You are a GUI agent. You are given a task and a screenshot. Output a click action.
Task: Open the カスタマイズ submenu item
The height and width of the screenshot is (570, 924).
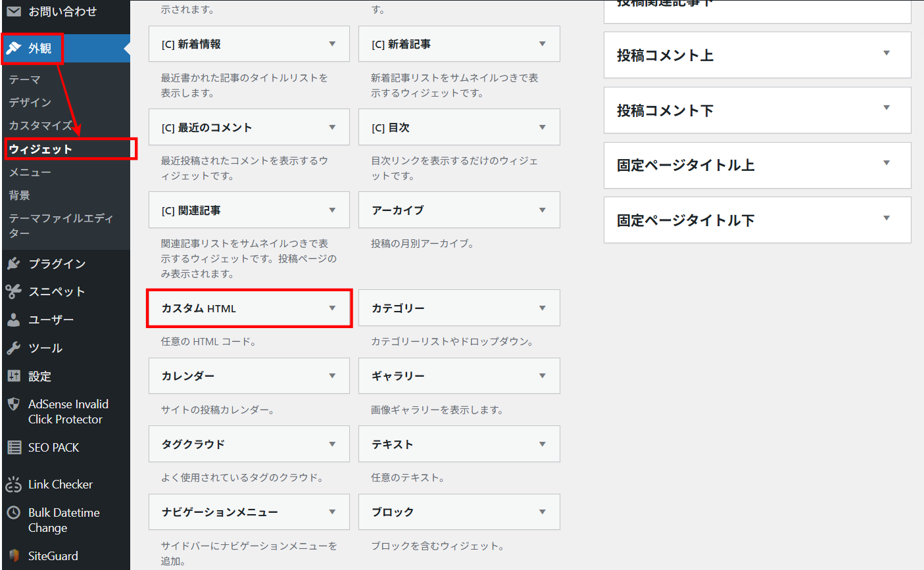(41, 126)
